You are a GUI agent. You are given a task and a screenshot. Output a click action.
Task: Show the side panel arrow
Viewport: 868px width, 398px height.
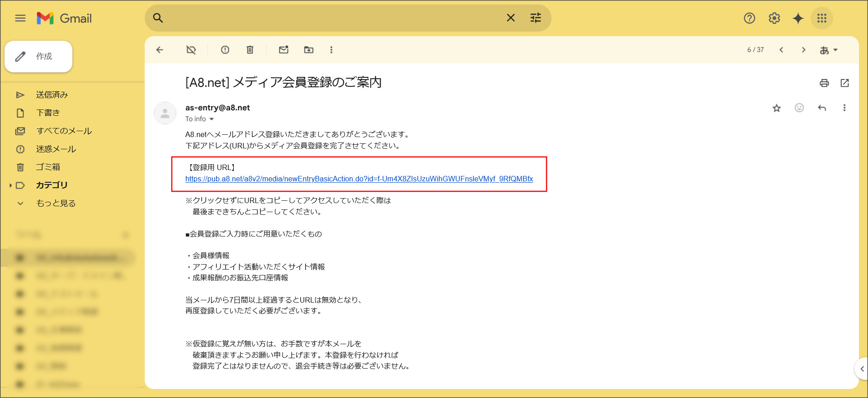[862, 369]
